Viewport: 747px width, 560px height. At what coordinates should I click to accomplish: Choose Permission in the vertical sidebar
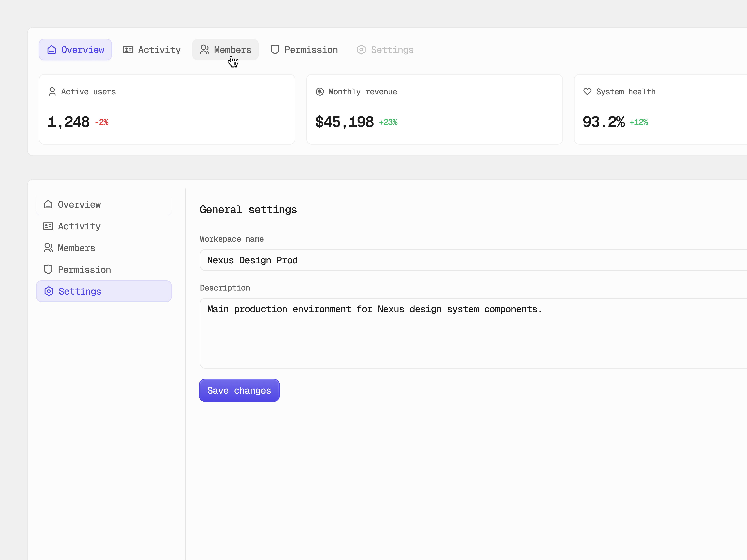(104, 269)
